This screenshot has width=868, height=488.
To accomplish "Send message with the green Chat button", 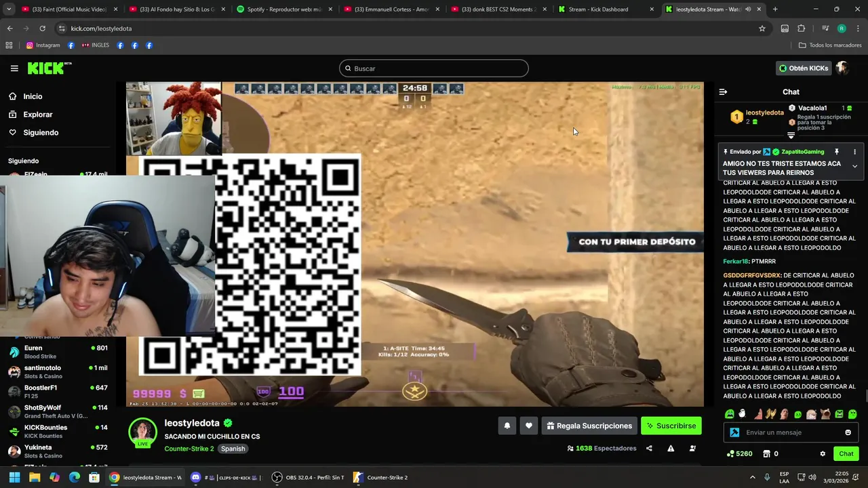I will pos(846,454).
